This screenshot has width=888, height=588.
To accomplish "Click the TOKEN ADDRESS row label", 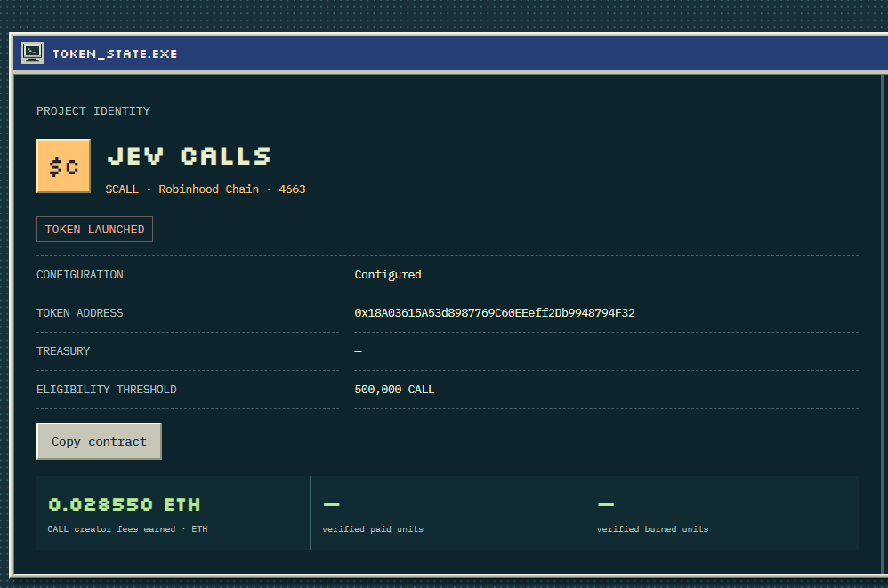I will point(80,313).
